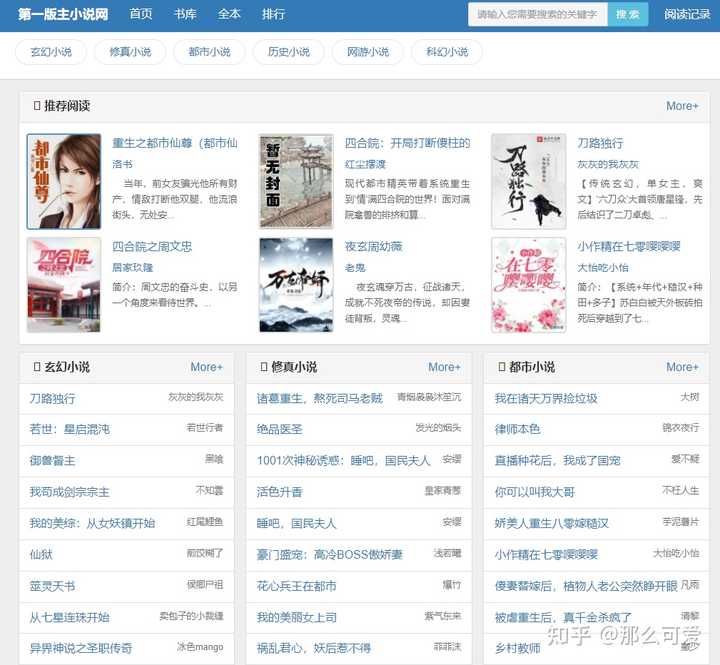Open the 首页 navigation item
The height and width of the screenshot is (665, 720).
click(x=141, y=14)
